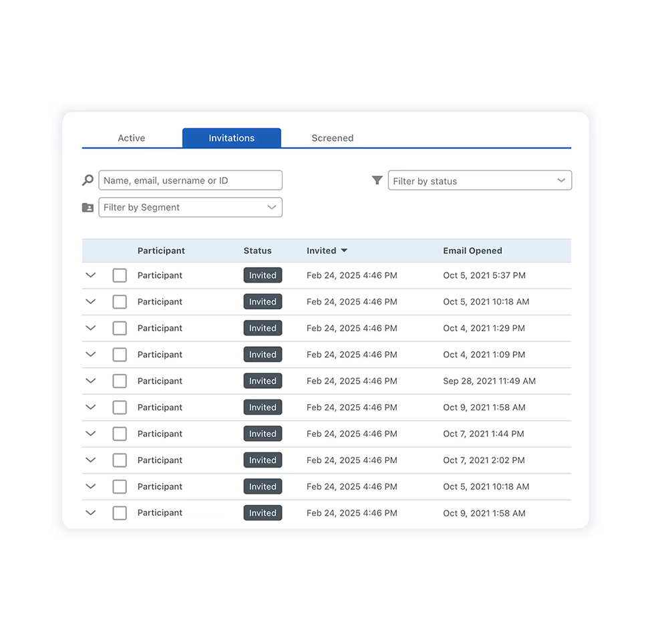Screen dimensions: 648x644
Task: Expand the first participant row chevron
Action: tap(91, 275)
